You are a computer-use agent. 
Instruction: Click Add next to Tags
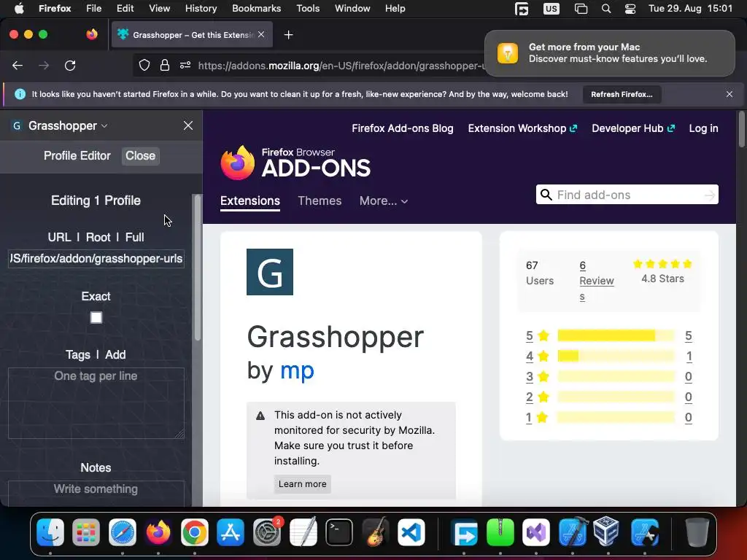(115, 355)
